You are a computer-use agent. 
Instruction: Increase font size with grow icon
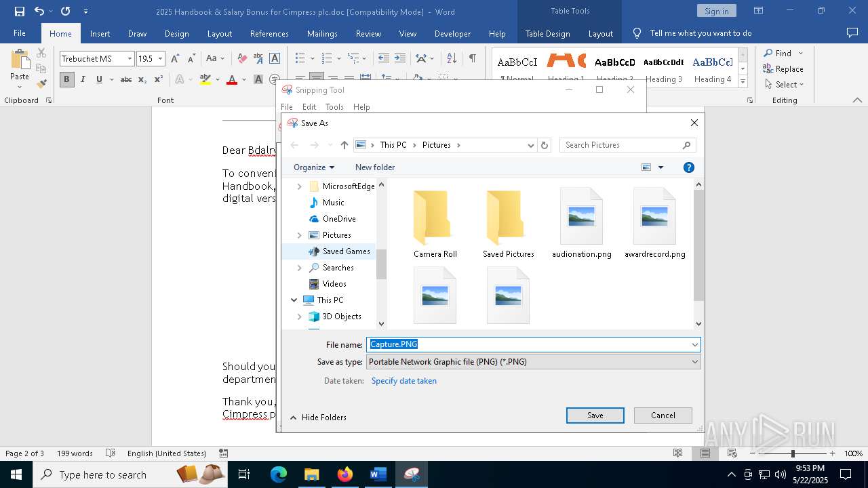[175, 59]
